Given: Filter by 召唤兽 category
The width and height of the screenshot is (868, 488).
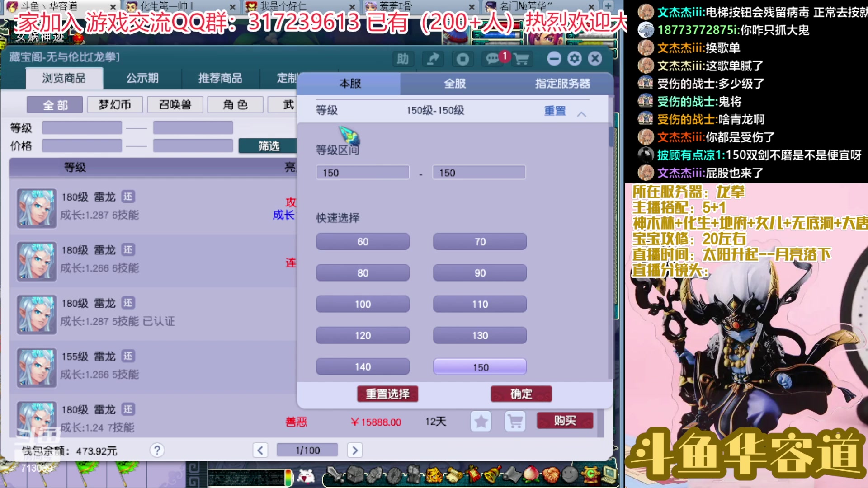Looking at the screenshot, I should pos(175,105).
